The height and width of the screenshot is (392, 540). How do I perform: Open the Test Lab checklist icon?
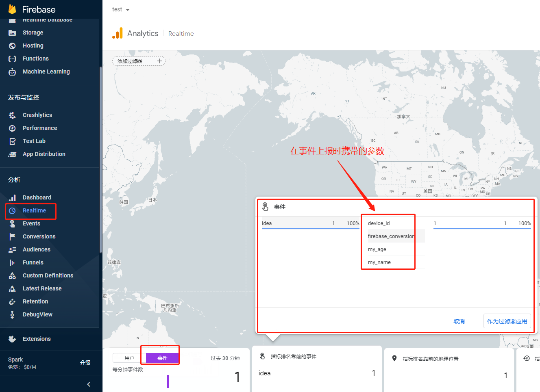click(x=12, y=141)
